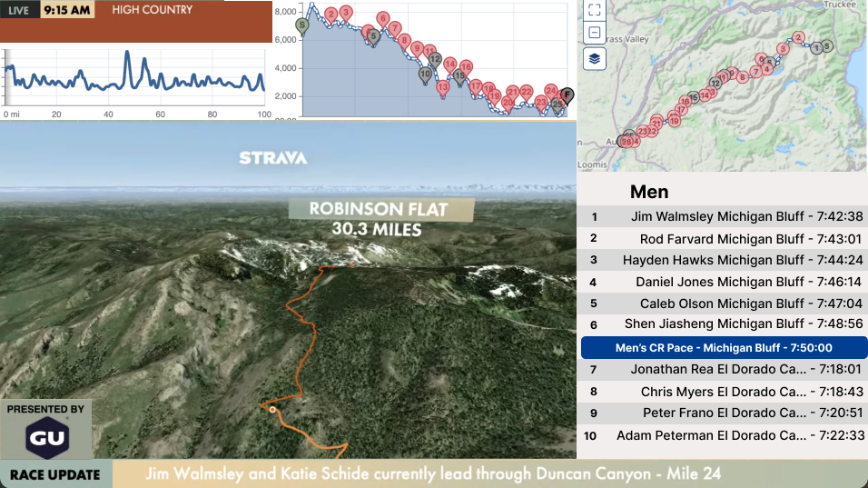
Task: Select Hayden Hawks leaderboard row
Action: [723, 260]
